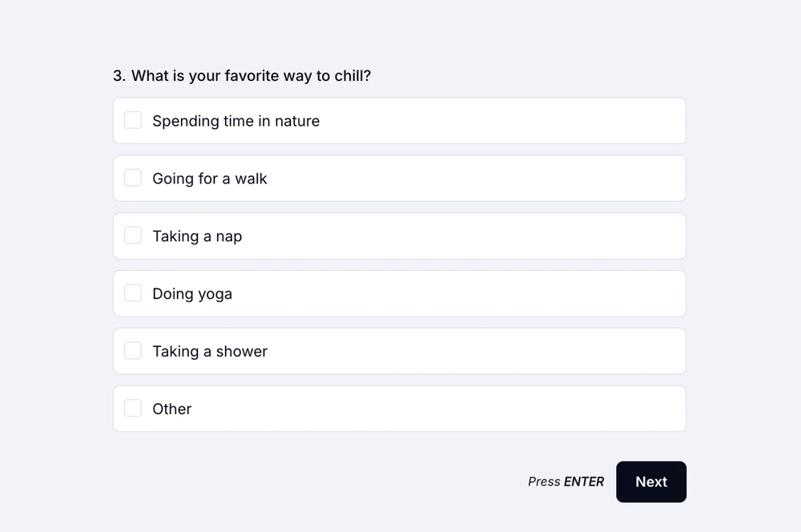
Task: Check the Taking a shower checkbox
Action: [x=133, y=351]
